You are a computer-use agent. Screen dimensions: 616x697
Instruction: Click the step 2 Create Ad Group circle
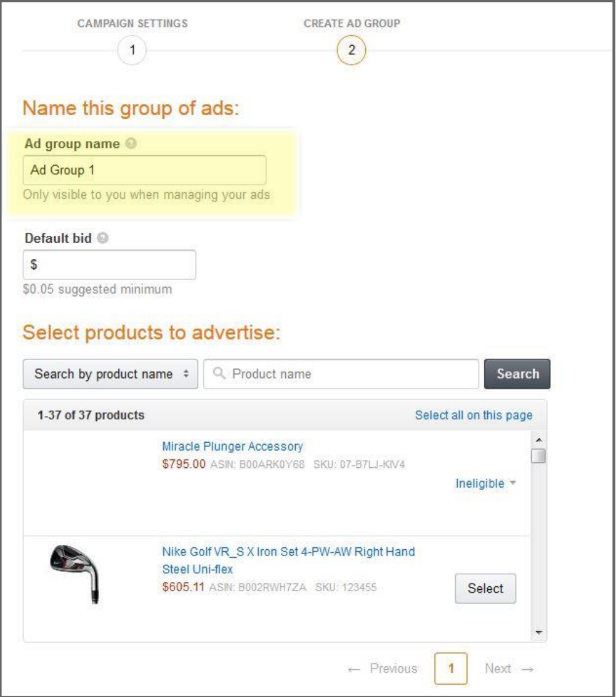[x=351, y=50]
